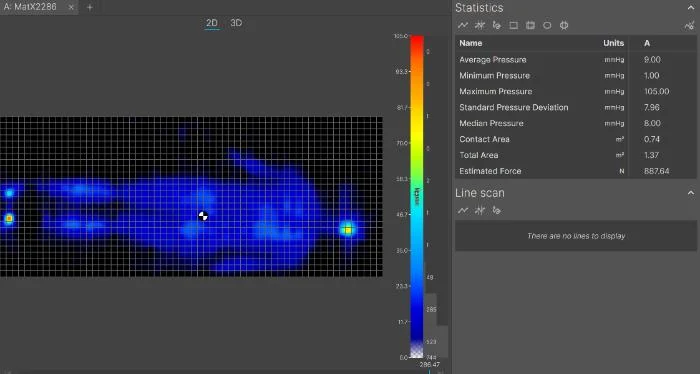
Task: Click the orange hotspot at map's left edge
Action: point(9,219)
